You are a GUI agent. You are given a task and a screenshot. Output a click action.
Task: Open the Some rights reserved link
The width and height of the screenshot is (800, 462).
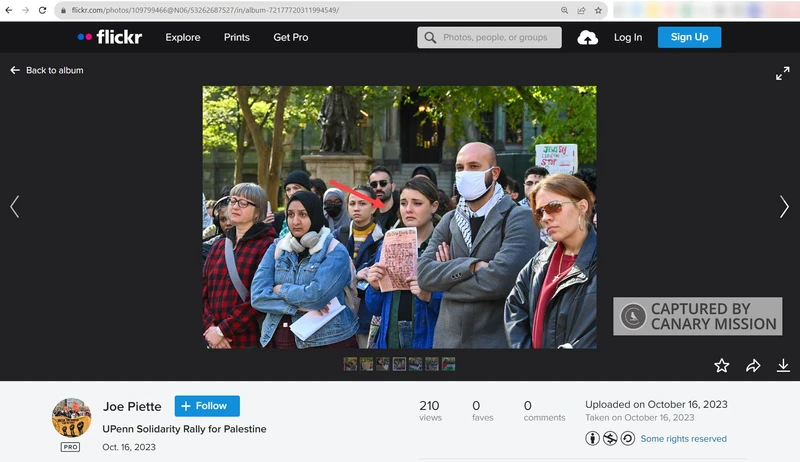point(683,439)
